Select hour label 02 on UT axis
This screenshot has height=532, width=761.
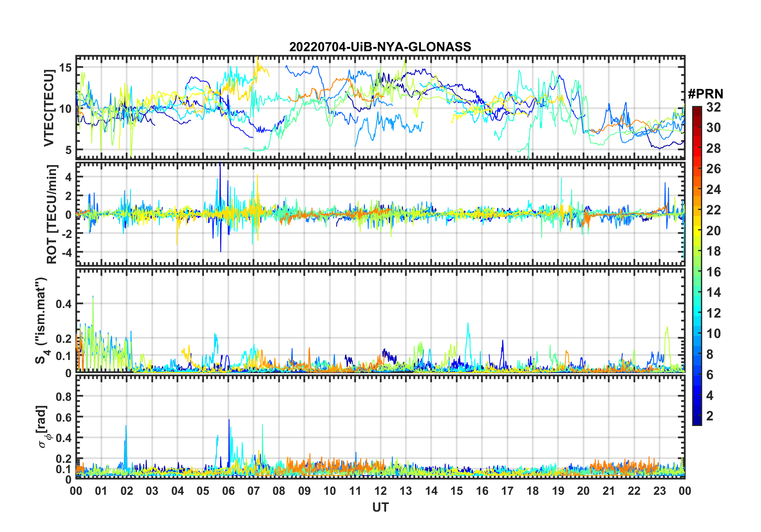click(127, 491)
